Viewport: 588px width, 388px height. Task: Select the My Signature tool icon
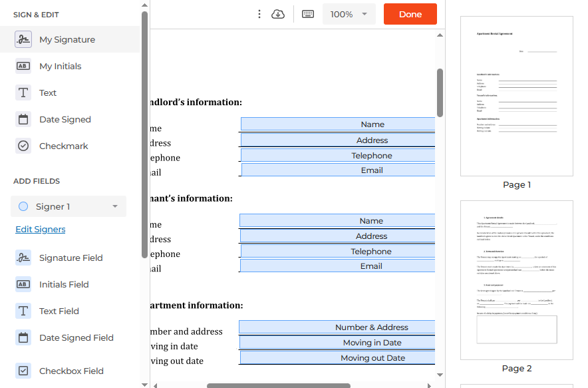(x=23, y=40)
